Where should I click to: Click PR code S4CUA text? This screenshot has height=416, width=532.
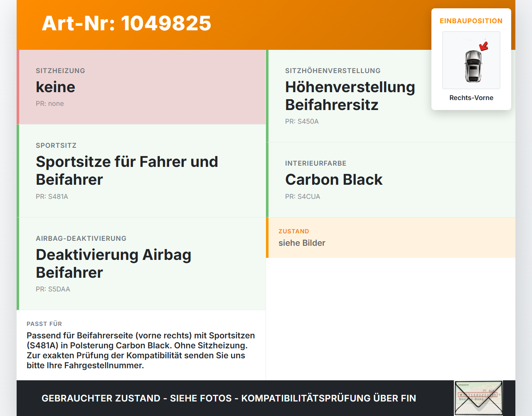(303, 196)
